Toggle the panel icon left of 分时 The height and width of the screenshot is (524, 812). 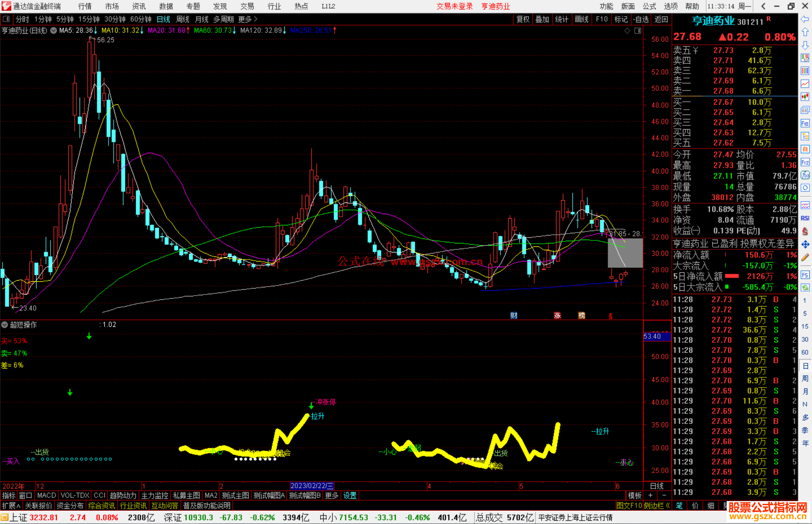[6, 19]
